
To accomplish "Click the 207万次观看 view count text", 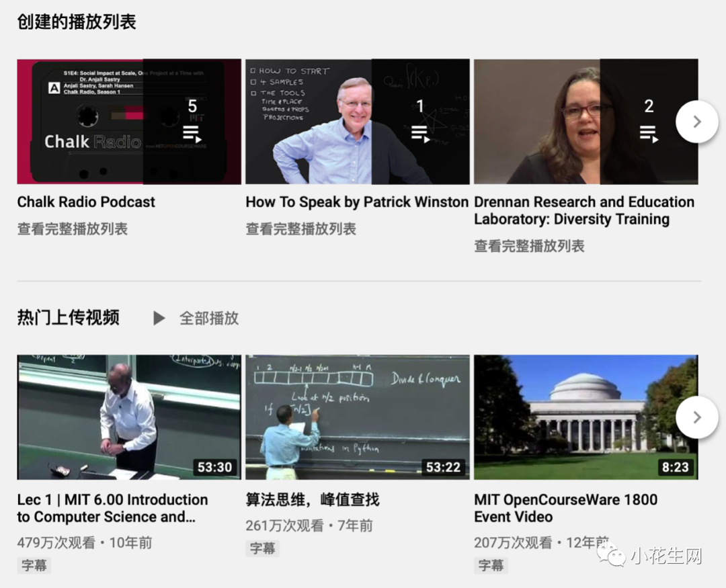I will tap(513, 542).
